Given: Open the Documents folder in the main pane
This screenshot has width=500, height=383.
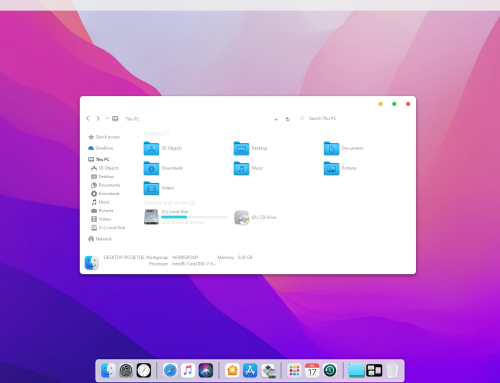Looking at the screenshot, I should 331,148.
